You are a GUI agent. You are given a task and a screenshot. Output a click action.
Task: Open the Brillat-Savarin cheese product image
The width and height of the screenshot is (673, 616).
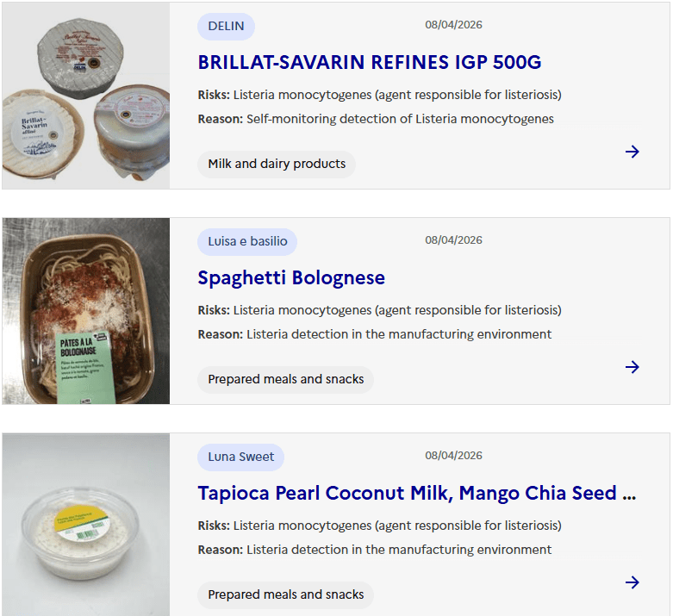86,96
